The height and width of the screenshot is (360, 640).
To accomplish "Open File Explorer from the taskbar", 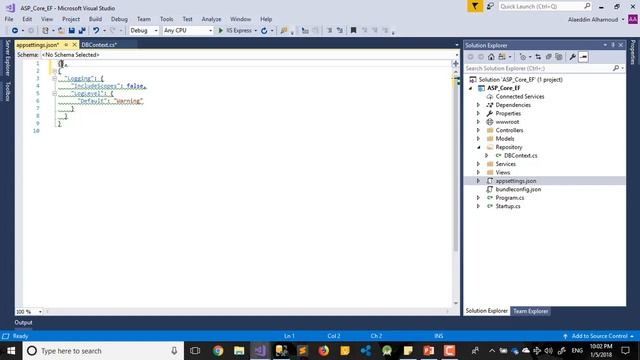I will [239, 351].
